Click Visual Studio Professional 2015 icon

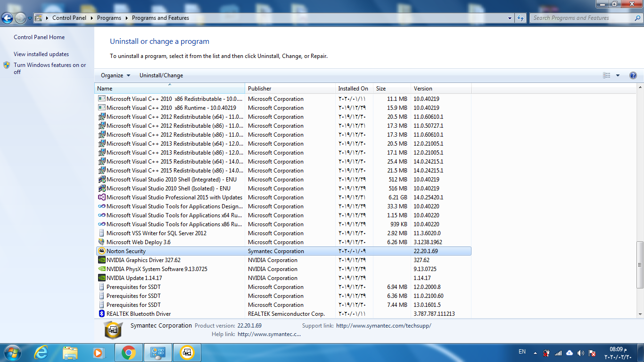pyautogui.click(x=101, y=197)
